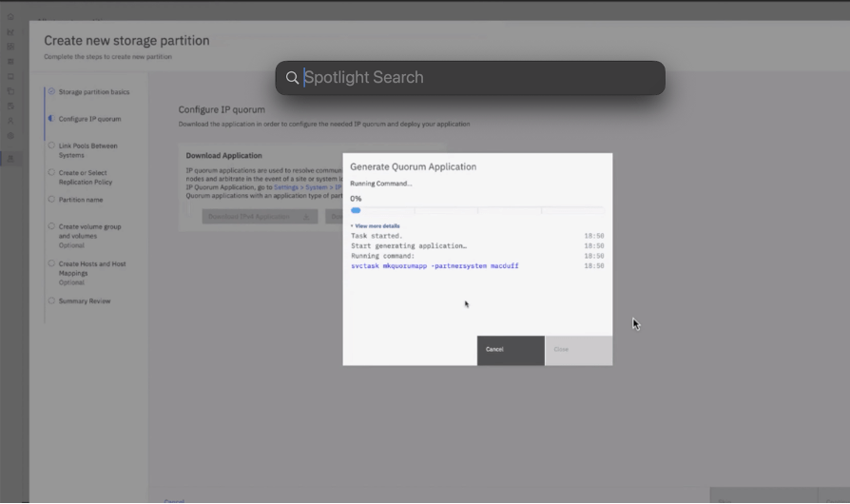Click into the Spotlight Search field
This screenshot has height=504, width=850.
point(475,78)
